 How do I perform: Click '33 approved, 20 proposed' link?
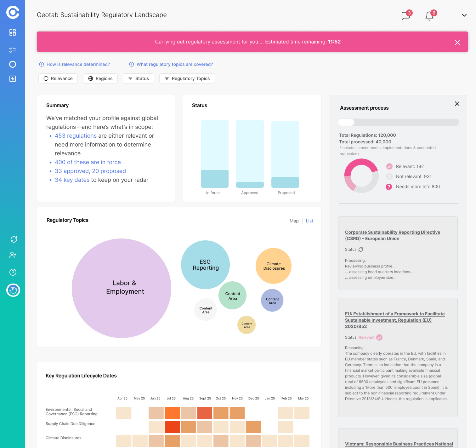[90, 171]
